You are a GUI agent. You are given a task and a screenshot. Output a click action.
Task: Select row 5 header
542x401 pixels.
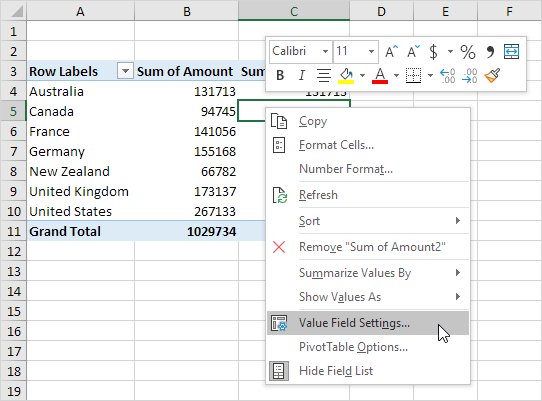coord(13,111)
